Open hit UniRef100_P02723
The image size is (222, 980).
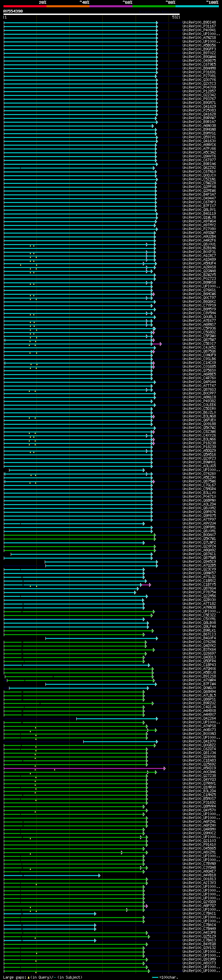(x=199, y=278)
